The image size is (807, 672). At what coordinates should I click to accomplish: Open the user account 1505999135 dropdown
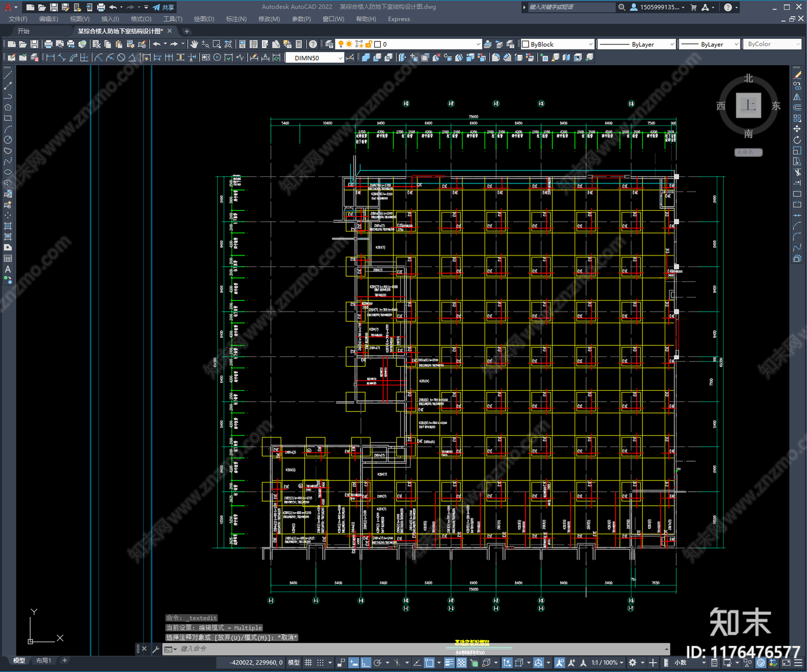coord(657,7)
